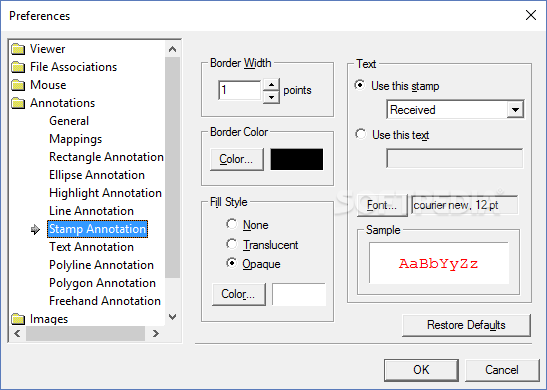The height and width of the screenshot is (390, 547).
Task: Open Mouse preferences in tree
Action: click(x=48, y=85)
